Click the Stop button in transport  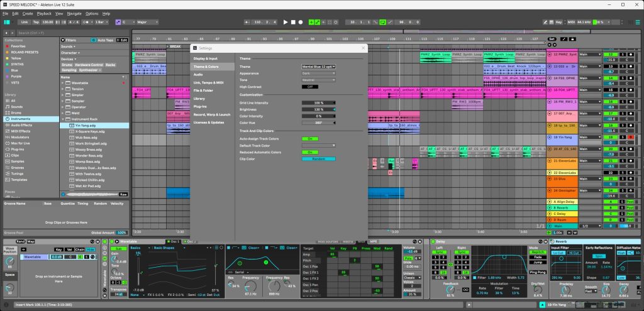tap(293, 22)
